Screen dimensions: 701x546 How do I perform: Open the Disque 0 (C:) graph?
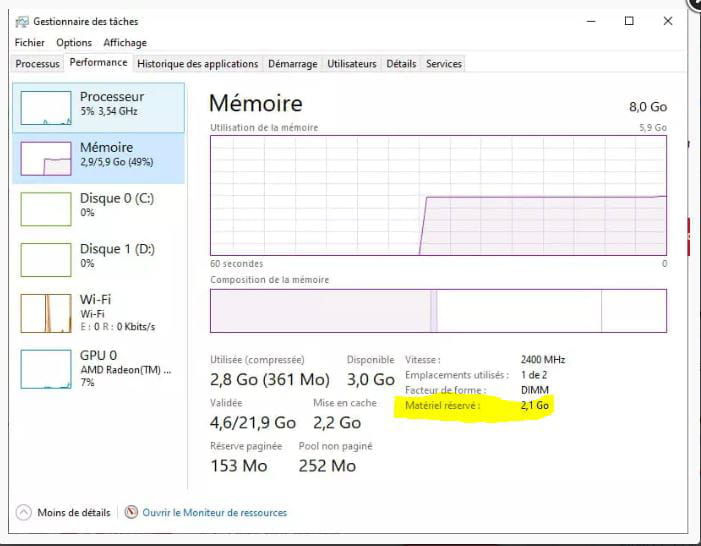tap(46, 209)
